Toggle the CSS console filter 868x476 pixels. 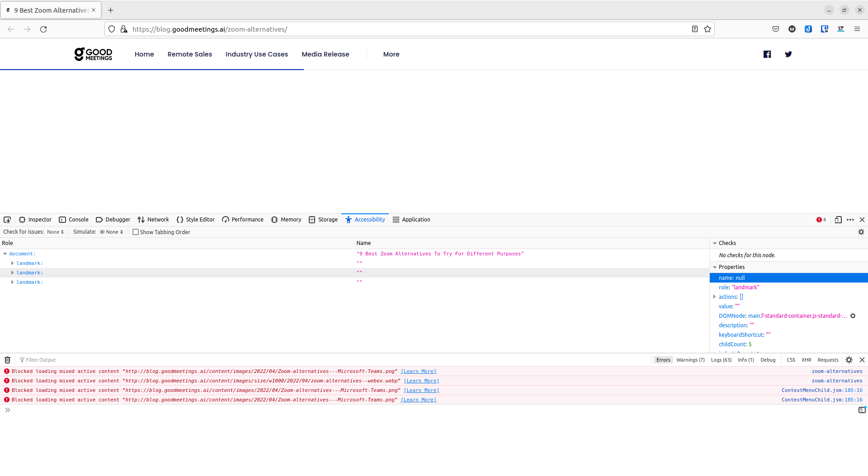[x=791, y=360]
